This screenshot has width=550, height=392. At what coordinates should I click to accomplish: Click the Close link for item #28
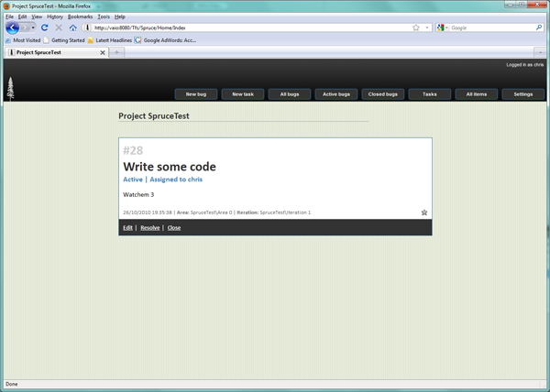pyautogui.click(x=174, y=228)
